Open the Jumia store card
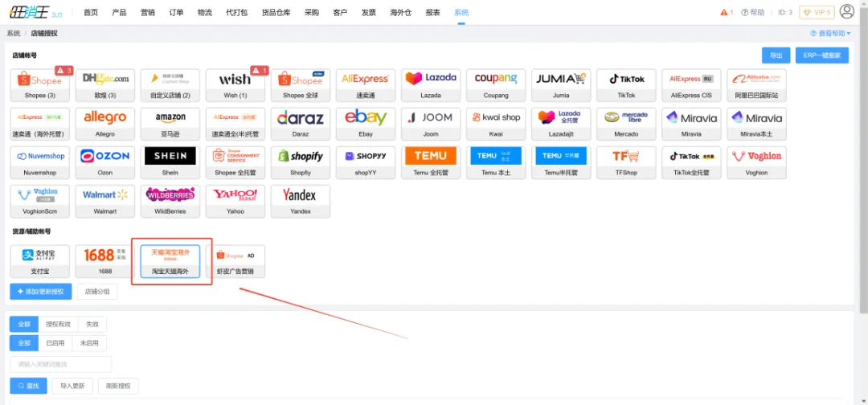 pos(561,85)
